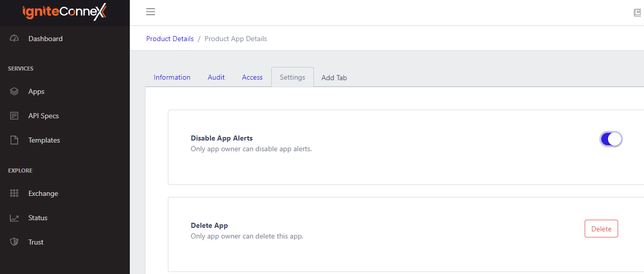Select the Settings tab
The width and height of the screenshot is (644, 274).
293,78
